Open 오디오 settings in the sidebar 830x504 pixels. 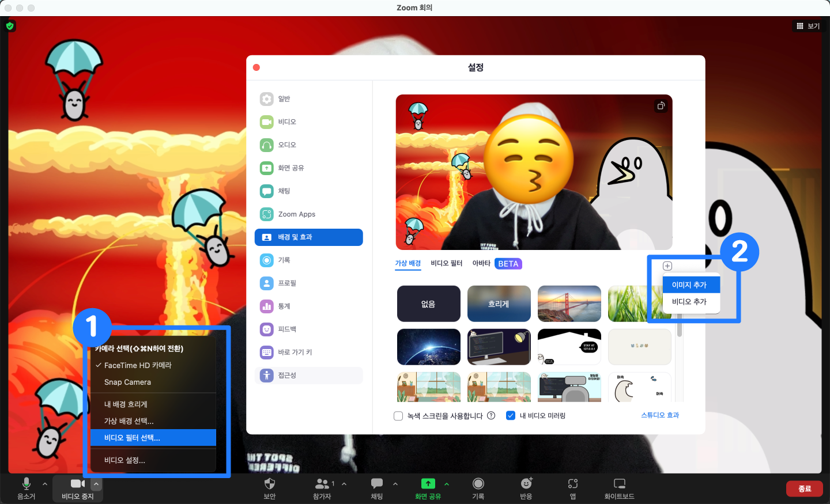(x=308, y=145)
